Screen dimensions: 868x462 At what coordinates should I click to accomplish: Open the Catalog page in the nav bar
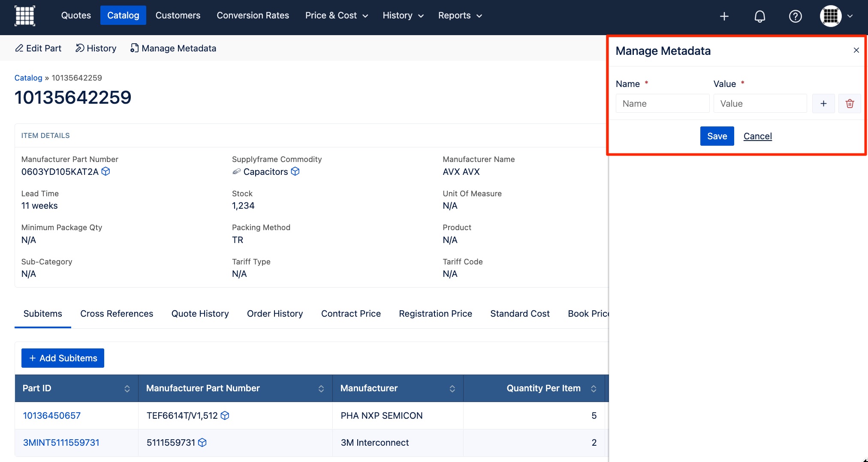tap(123, 15)
